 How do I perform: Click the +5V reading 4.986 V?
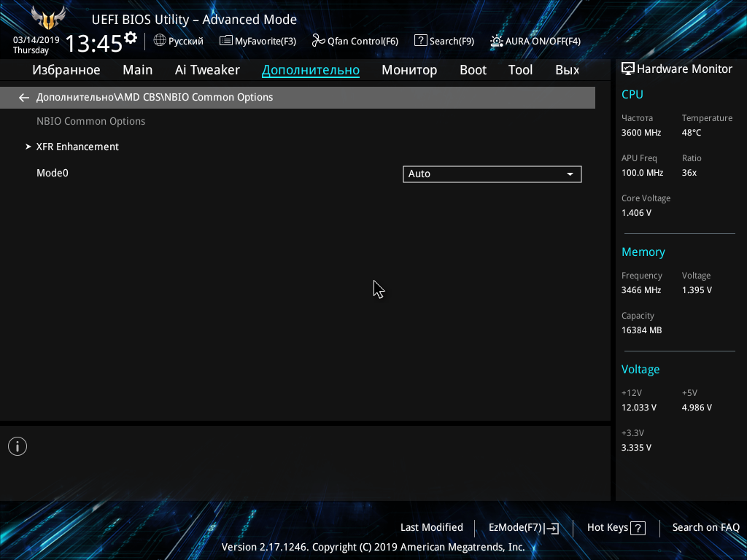697,407
